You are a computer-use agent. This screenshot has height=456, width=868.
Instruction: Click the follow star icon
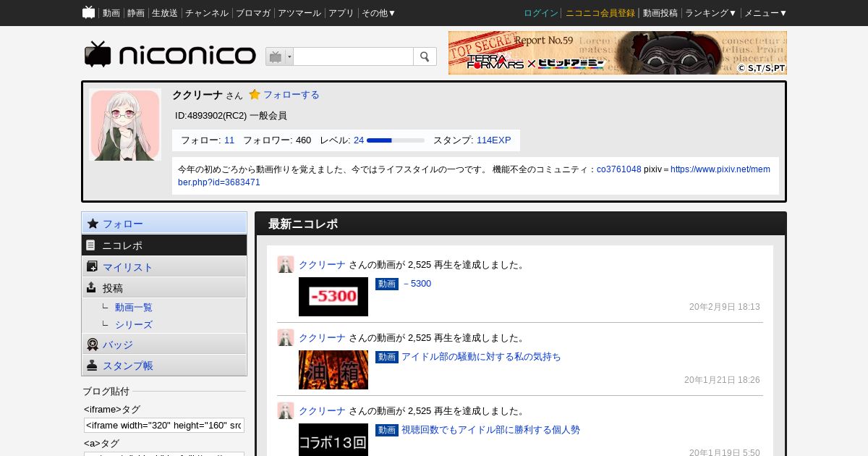coord(255,95)
